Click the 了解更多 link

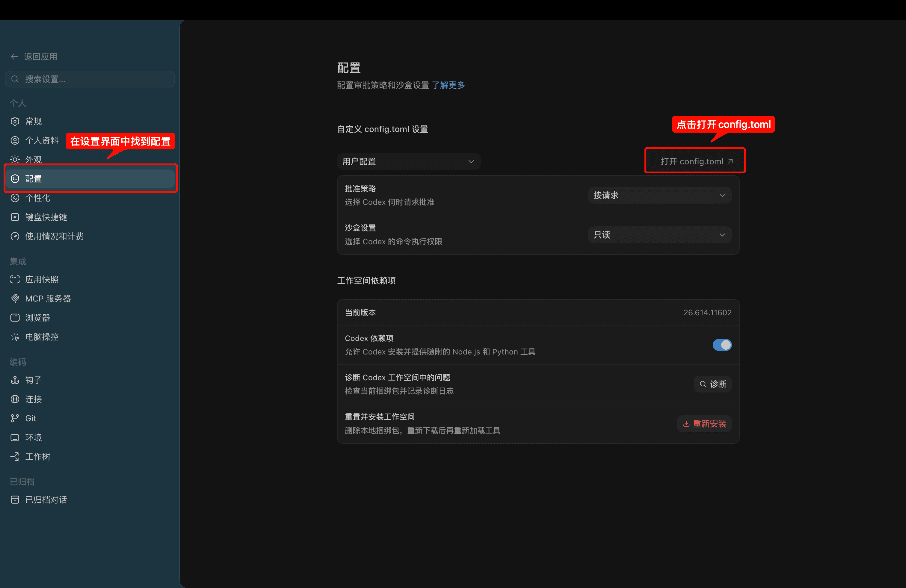[x=448, y=85]
